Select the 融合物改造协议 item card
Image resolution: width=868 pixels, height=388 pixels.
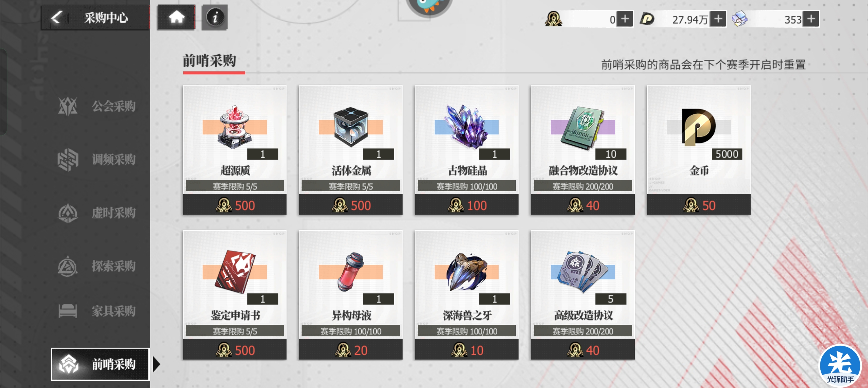(583, 150)
